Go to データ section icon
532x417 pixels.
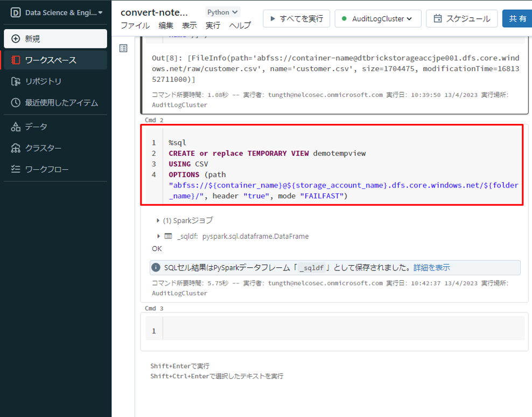tap(16, 127)
